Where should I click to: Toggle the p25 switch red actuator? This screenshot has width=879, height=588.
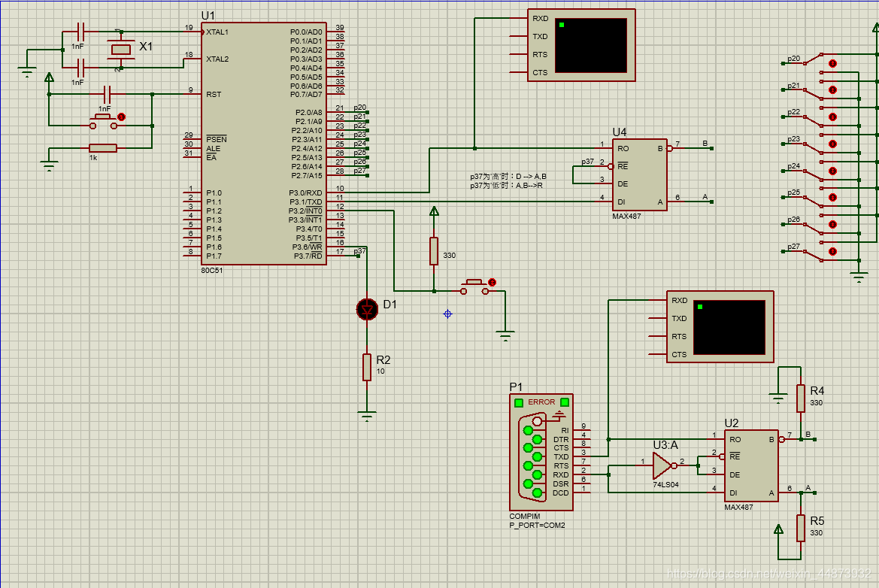(x=832, y=197)
